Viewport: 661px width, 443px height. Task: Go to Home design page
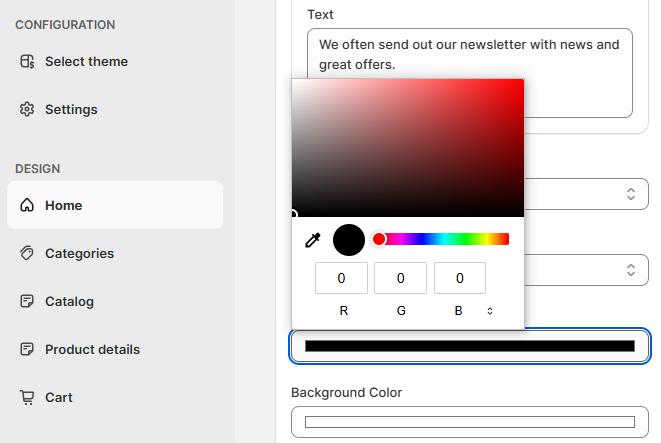[x=115, y=205]
